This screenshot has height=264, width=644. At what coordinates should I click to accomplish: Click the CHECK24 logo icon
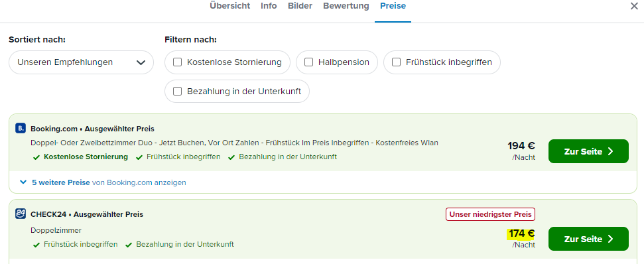21,214
